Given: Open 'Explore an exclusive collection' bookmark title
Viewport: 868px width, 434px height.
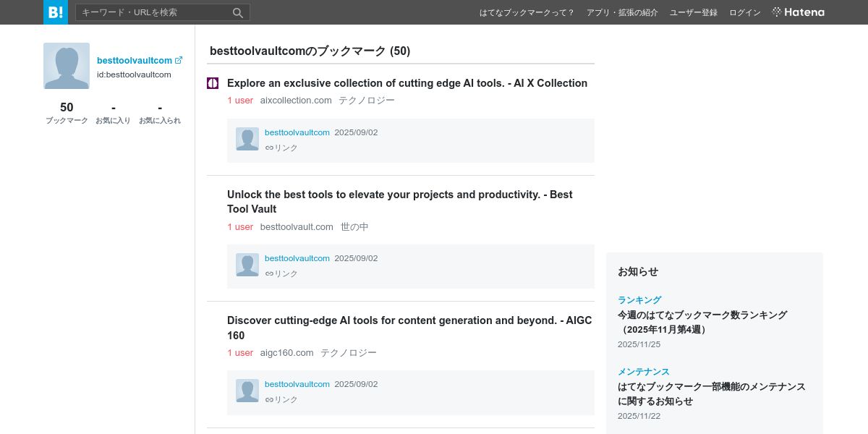Looking at the screenshot, I should coord(407,83).
